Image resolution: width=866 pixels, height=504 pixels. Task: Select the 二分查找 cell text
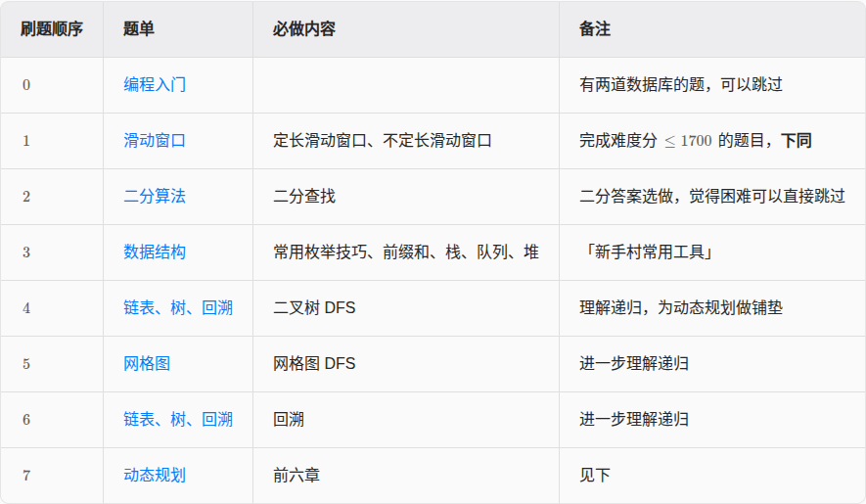pos(304,197)
